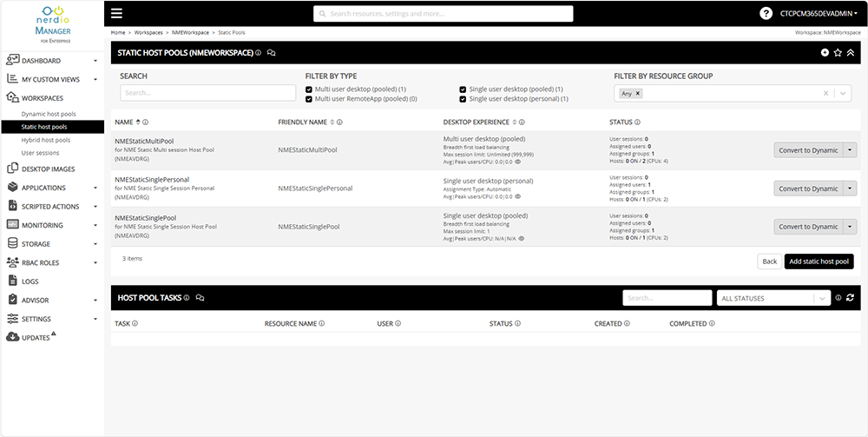Click the Scripted Actions icon

13,206
